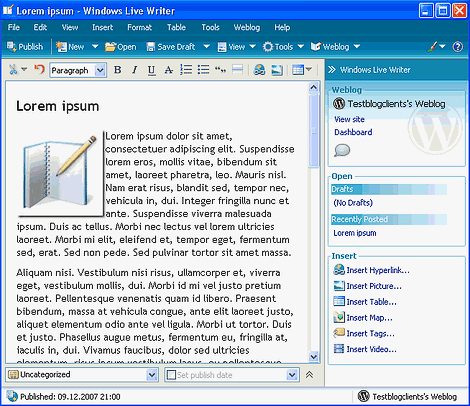Click the status bar WordPress weblog icon
Viewport: 470px width, 406px height.
click(x=363, y=396)
